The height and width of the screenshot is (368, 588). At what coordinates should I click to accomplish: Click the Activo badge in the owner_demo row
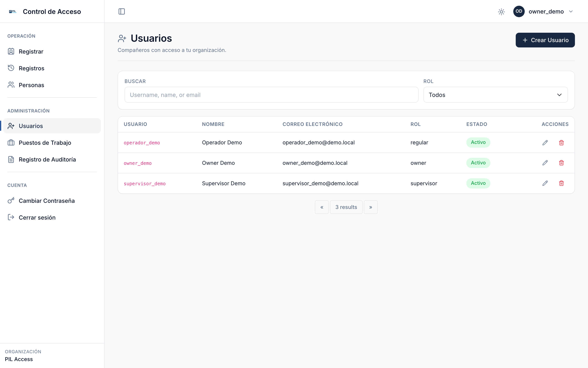tap(478, 163)
